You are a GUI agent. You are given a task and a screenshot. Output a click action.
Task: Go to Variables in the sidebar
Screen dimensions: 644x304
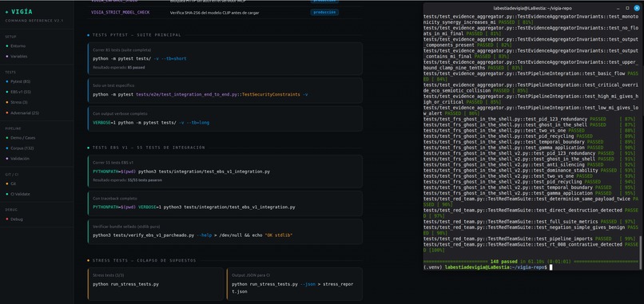click(18, 57)
